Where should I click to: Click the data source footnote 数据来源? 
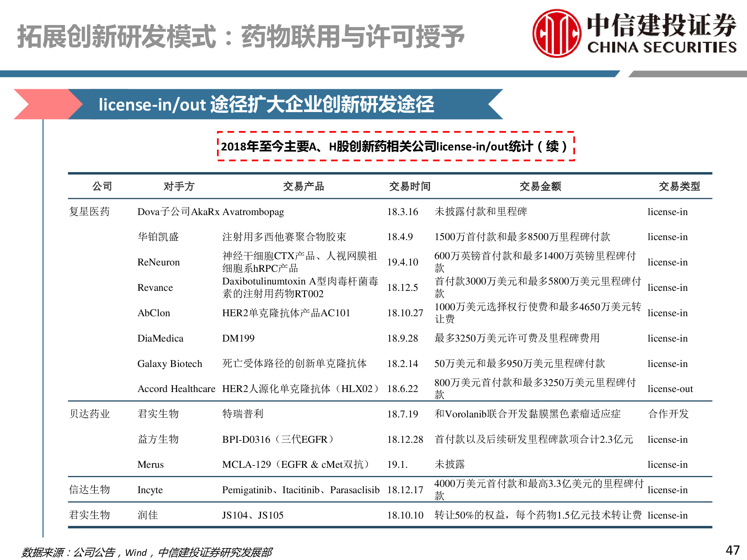(x=147, y=552)
